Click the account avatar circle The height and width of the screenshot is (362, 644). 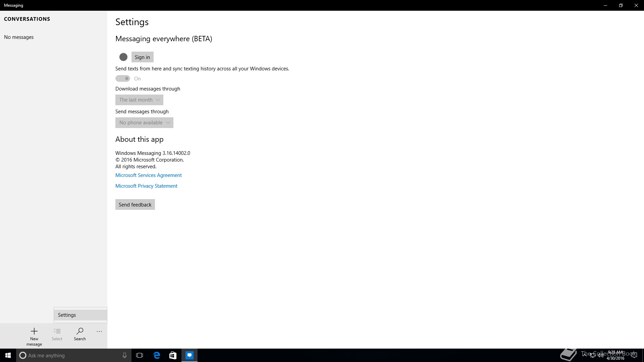(123, 57)
